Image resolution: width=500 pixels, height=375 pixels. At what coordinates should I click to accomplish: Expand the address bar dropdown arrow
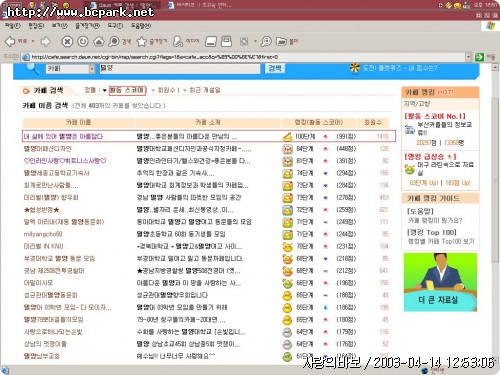pos(468,57)
